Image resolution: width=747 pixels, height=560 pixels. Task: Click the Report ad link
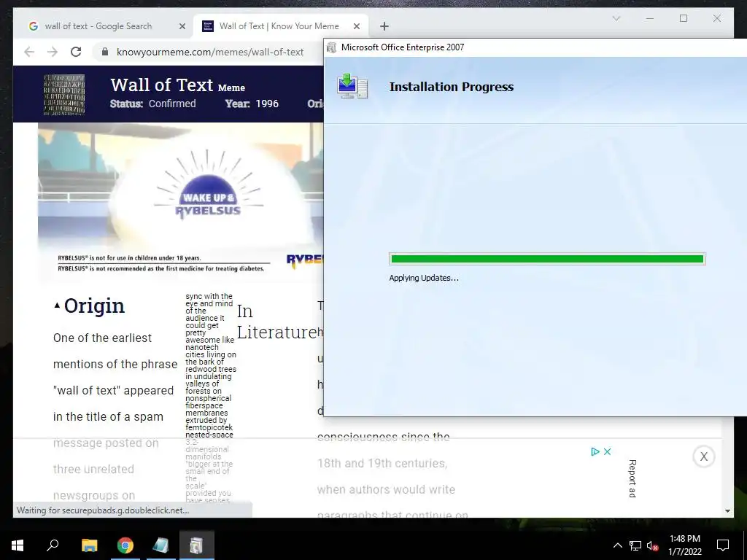632,478
